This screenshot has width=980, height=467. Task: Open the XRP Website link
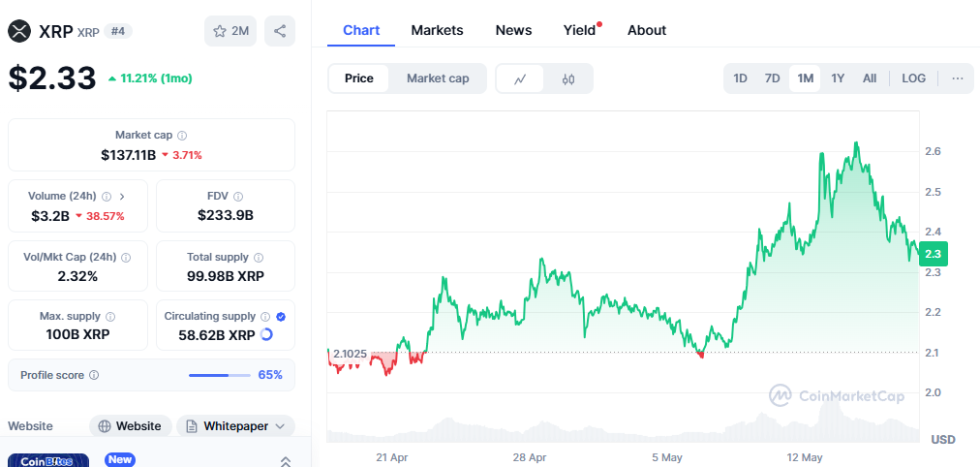(x=130, y=426)
